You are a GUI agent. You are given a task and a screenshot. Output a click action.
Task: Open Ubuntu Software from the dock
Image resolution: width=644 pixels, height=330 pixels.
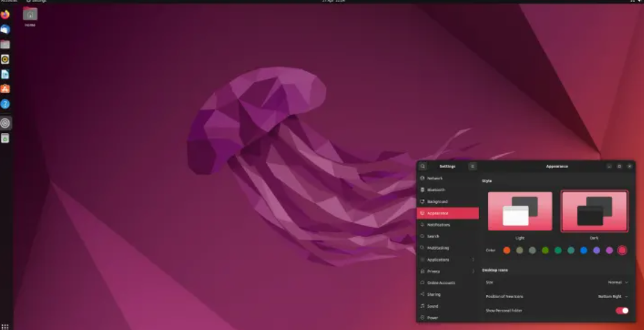[x=5, y=89]
